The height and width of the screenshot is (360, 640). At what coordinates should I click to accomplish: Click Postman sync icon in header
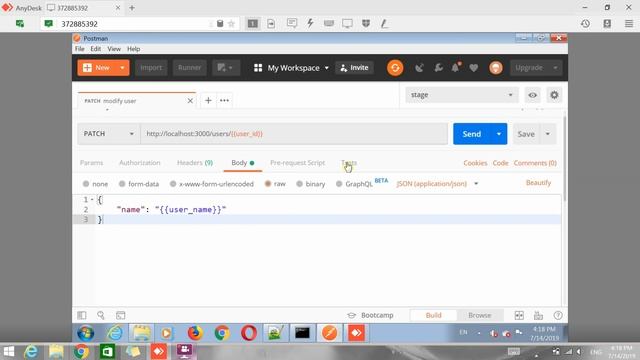[395, 68]
